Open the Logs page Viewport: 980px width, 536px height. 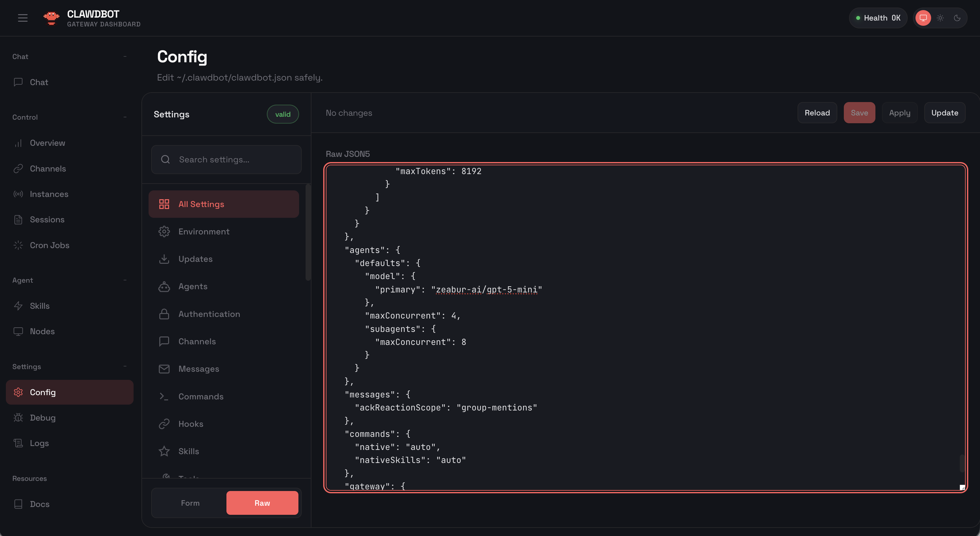(x=70, y=443)
